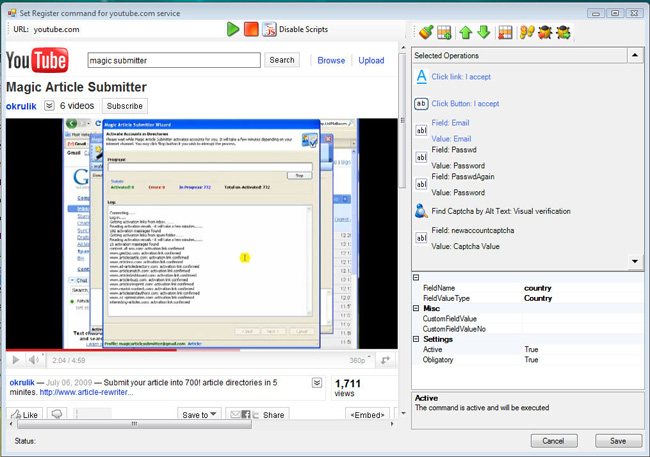Image resolution: width=650 pixels, height=457 pixels.
Task: Click the '6 videos' text
Action: click(77, 106)
